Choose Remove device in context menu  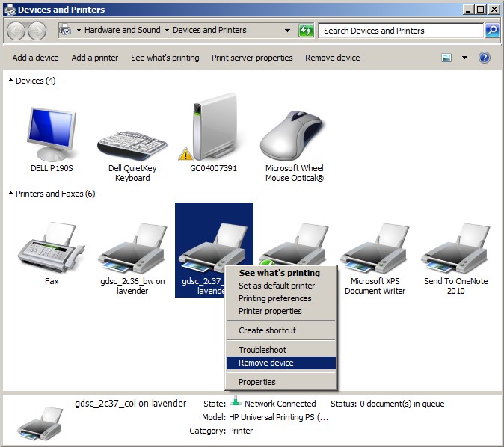tap(281, 363)
